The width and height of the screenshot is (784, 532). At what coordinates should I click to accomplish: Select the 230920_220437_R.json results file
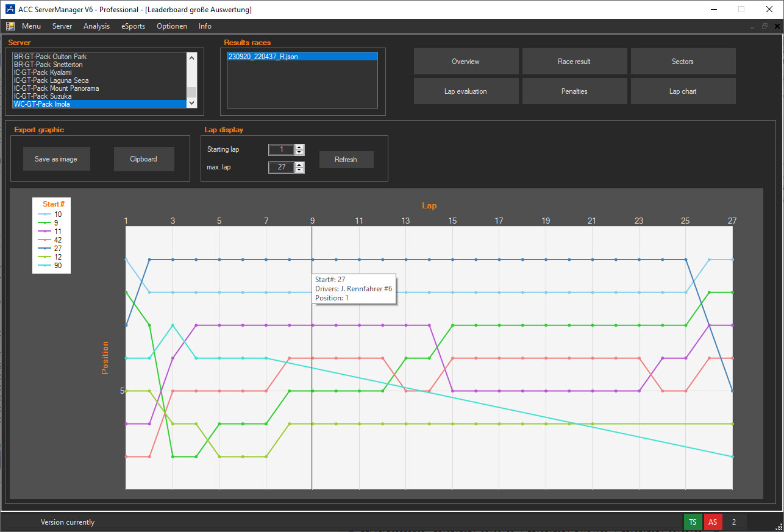click(263, 57)
